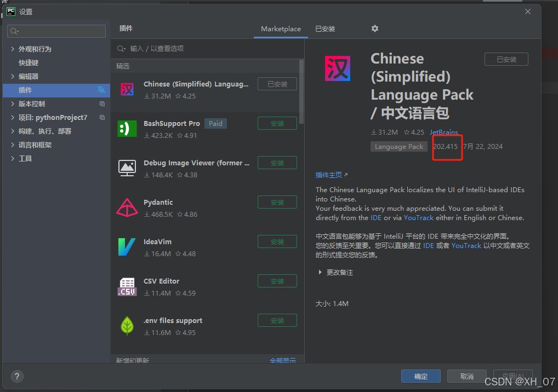Open the YouTrack link in Chinese description
The image size is (558, 392).
coord(466,246)
